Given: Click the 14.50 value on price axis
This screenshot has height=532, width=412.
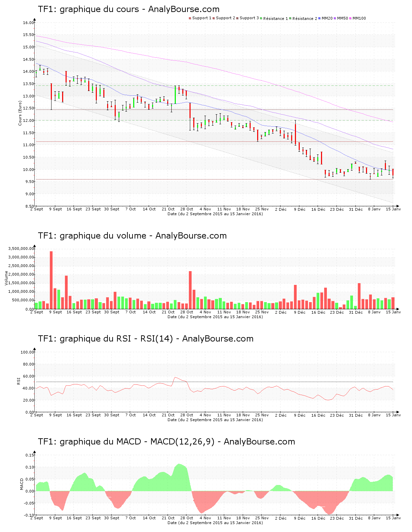Looking at the screenshot, I should [28, 59].
